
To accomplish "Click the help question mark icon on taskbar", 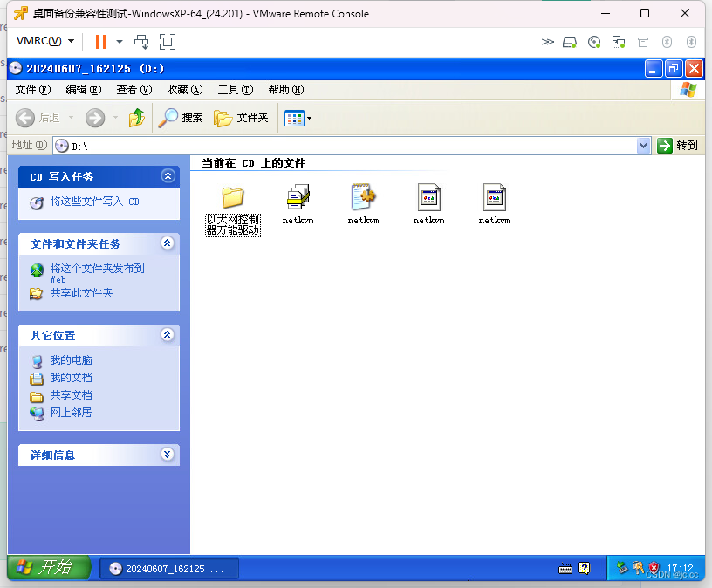I will 584,568.
